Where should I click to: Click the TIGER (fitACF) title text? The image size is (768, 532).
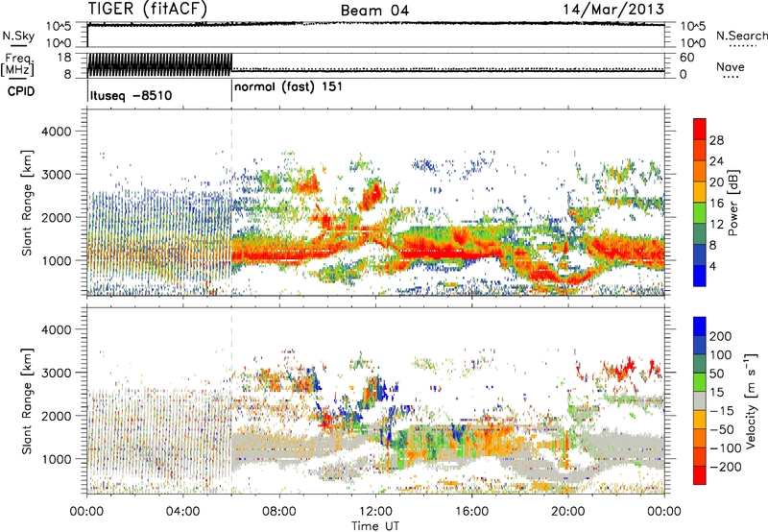pyautogui.click(x=148, y=9)
